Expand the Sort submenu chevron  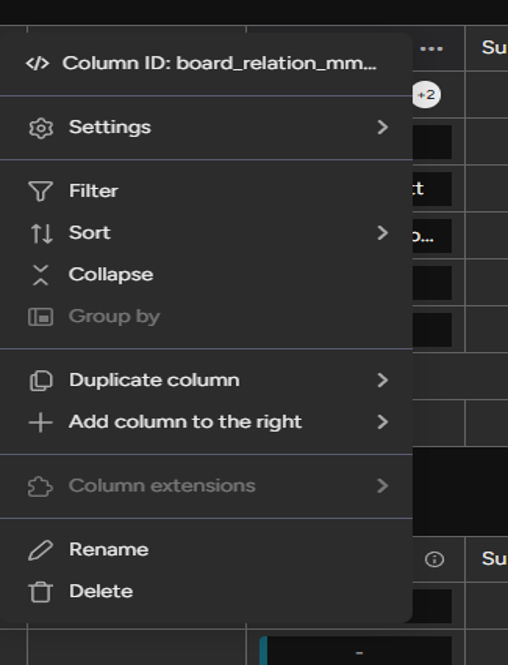tap(382, 232)
